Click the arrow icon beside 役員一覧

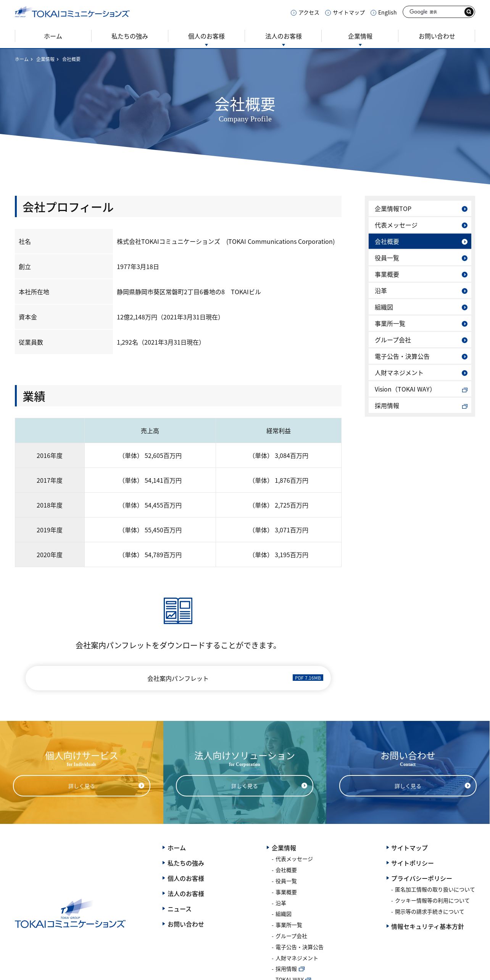[x=464, y=258]
